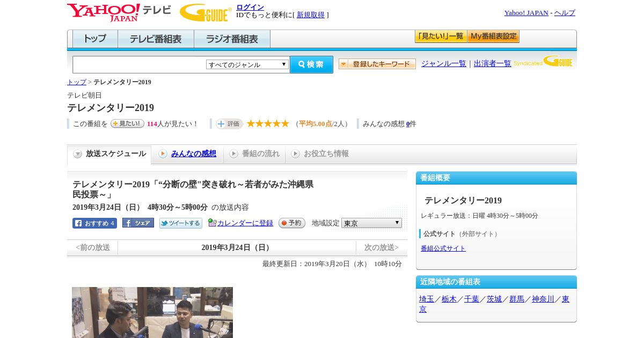Select the 番組の流れ tab

pyautogui.click(x=254, y=154)
